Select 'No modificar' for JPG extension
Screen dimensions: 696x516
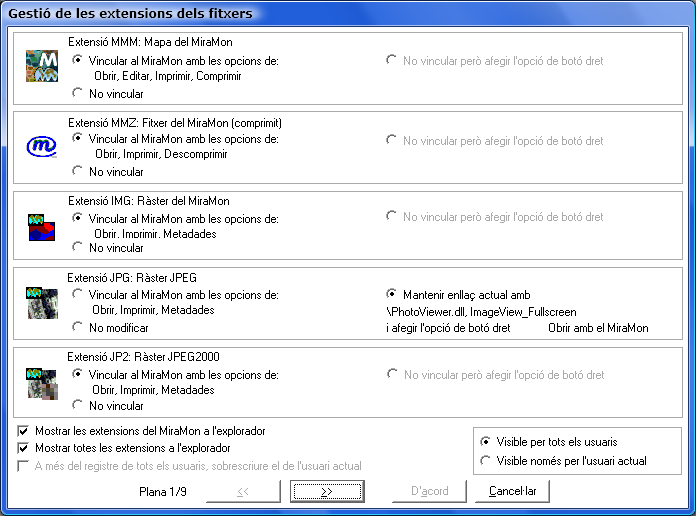click(x=77, y=327)
